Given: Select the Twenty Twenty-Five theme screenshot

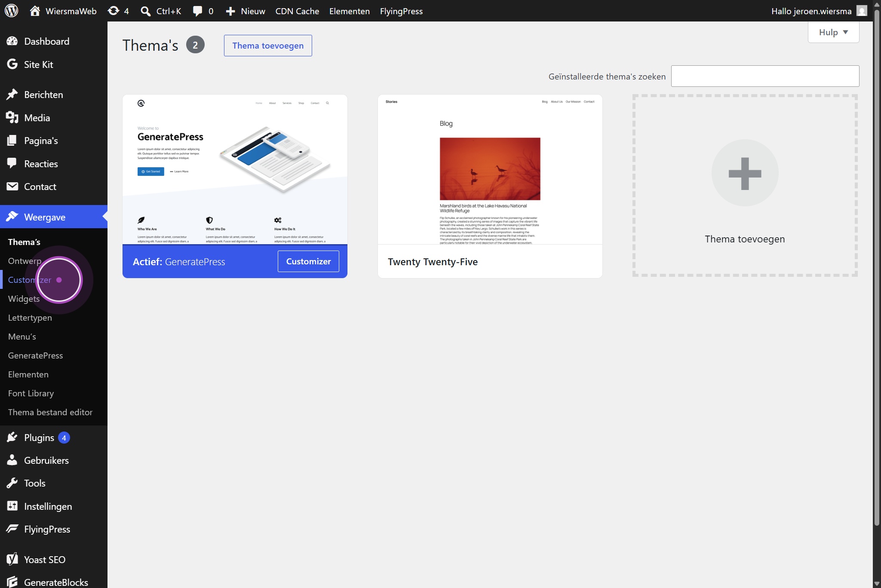Looking at the screenshot, I should pyautogui.click(x=490, y=169).
